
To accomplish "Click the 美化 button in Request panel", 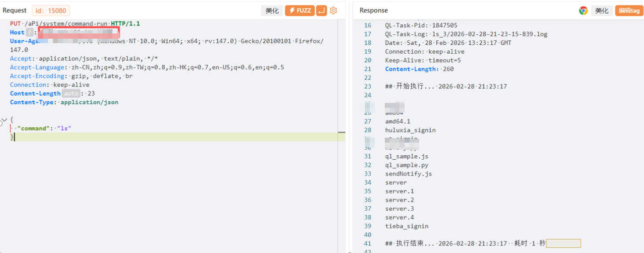I will [x=272, y=11].
